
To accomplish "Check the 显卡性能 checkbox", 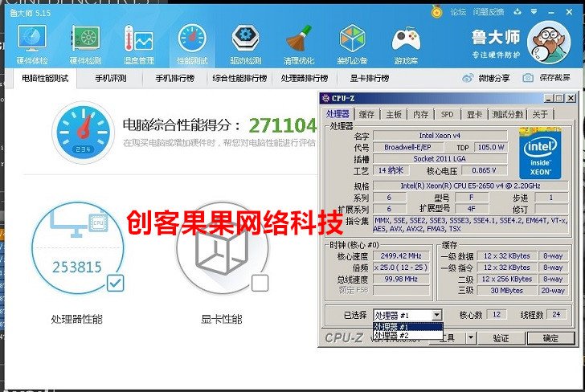I will click(260, 283).
